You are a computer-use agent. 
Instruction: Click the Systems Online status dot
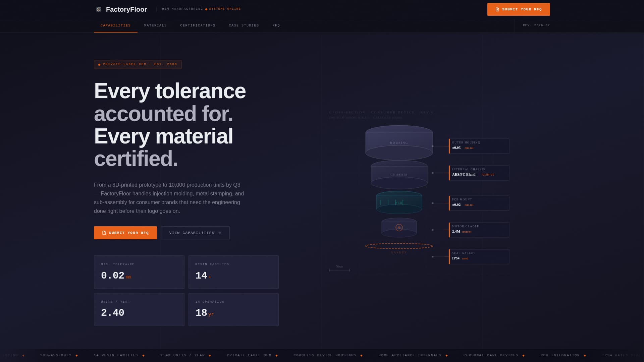click(x=206, y=9)
